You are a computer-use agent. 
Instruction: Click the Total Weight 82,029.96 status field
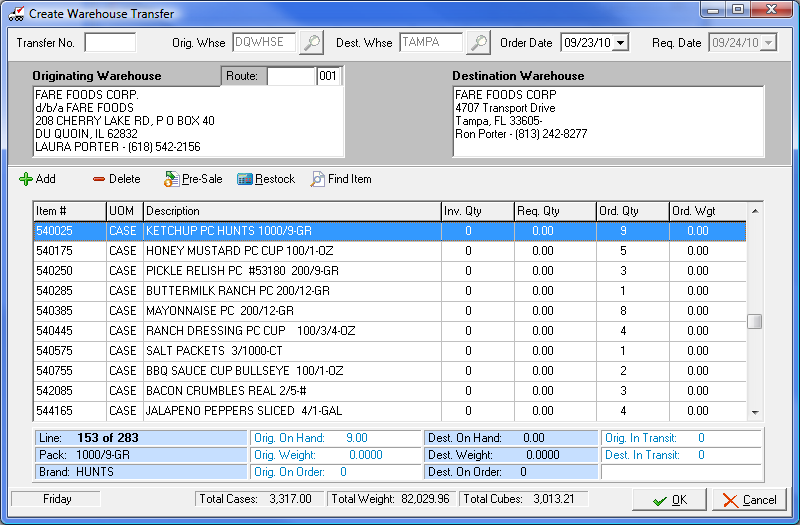(390, 499)
